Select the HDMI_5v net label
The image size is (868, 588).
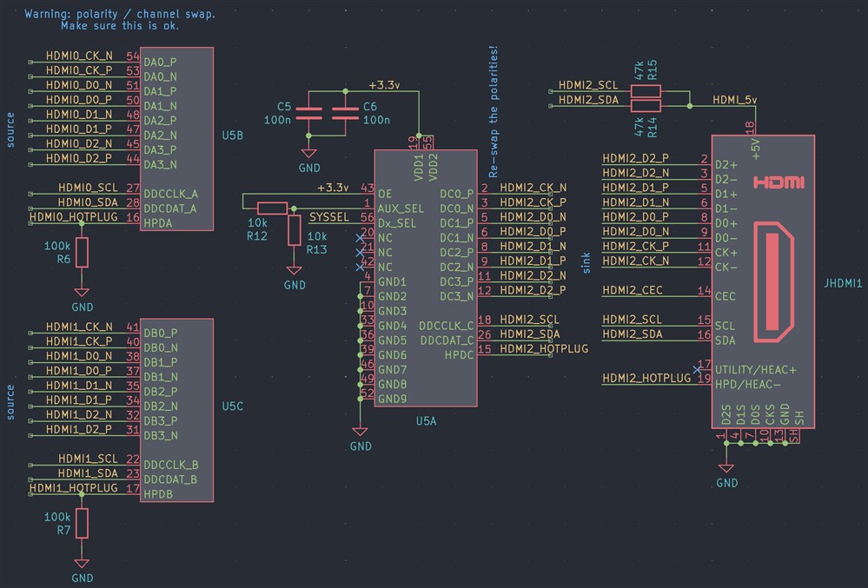click(734, 100)
